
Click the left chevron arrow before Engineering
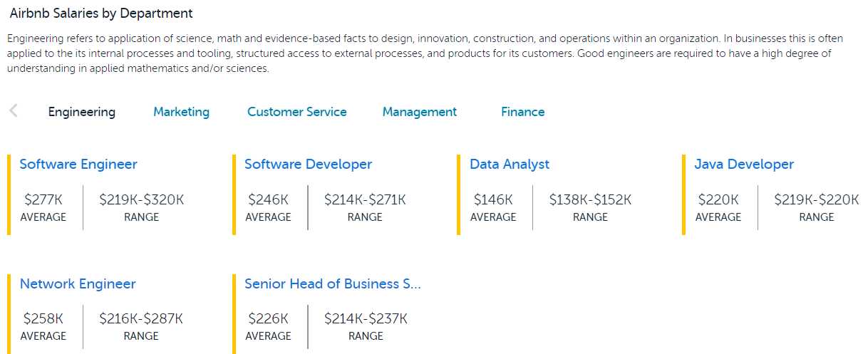14,111
